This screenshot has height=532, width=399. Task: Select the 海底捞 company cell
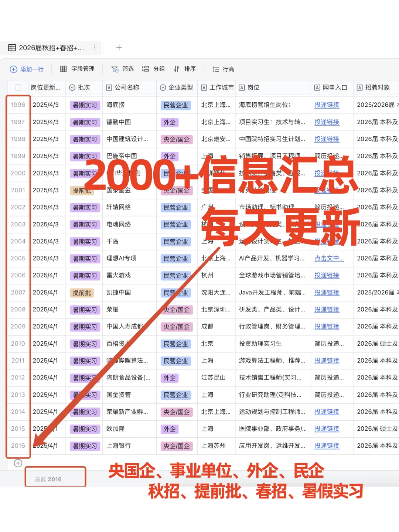coord(129,105)
